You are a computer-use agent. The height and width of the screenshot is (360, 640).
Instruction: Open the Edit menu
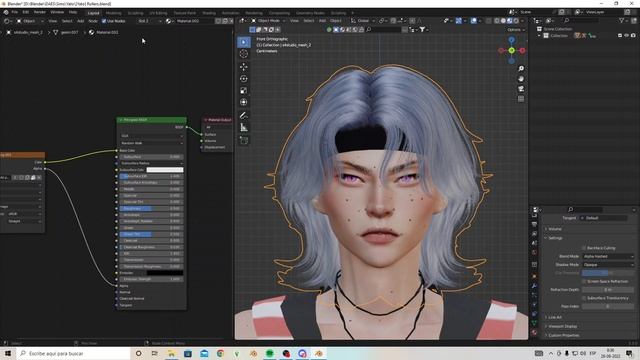(26, 12)
